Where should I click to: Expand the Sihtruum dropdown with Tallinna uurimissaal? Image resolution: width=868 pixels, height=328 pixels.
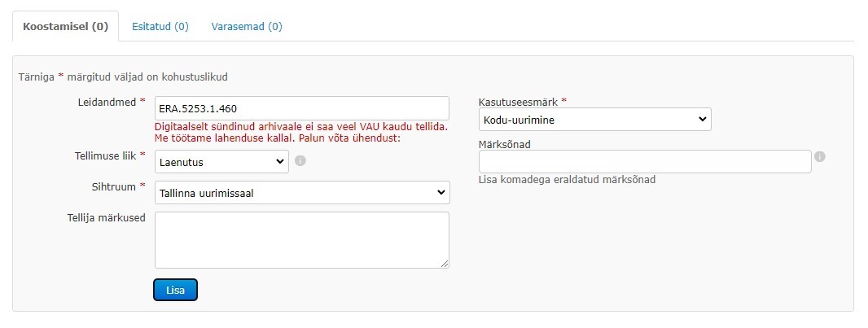[301, 193]
